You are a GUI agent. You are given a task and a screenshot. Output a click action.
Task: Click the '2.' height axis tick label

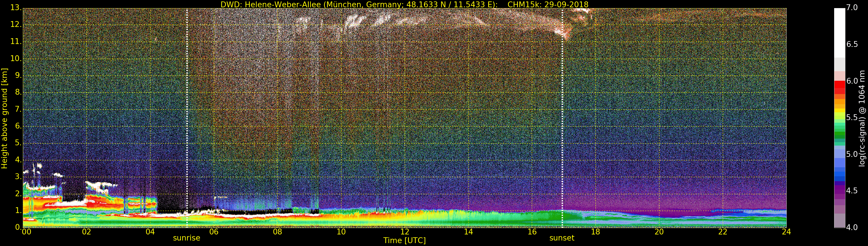point(18,193)
